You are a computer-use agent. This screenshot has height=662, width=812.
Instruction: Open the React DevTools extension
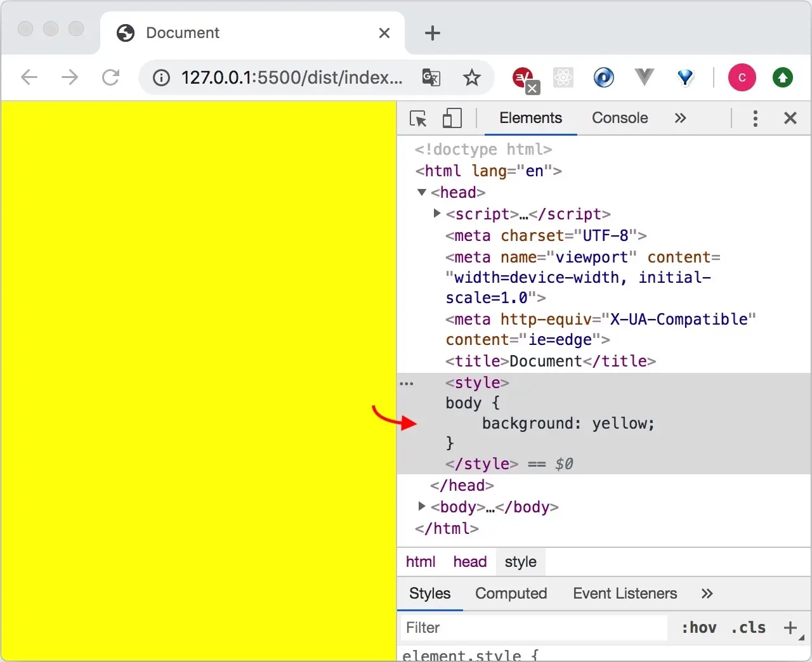tap(563, 77)
